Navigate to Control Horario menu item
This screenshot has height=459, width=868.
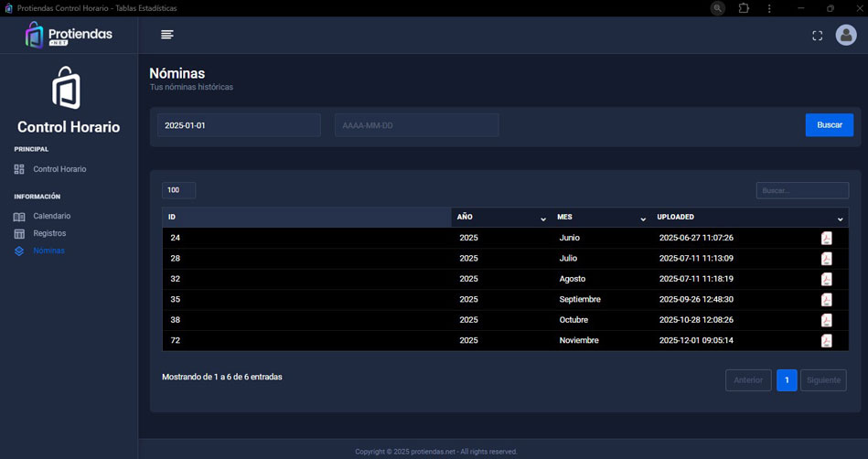[59, 169]
